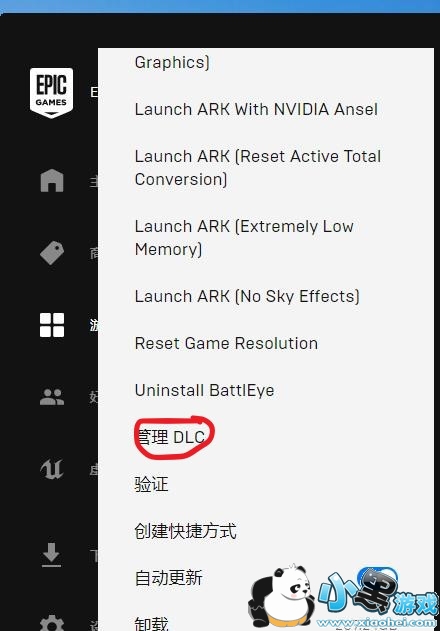Toggle the 自动更新 auto-update option
Screen dimensions: 440x631
click(169, 577)
